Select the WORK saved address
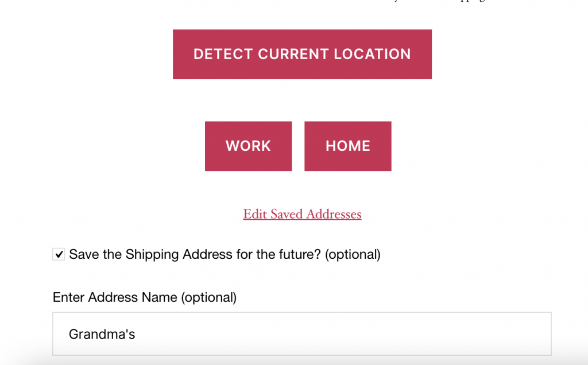This screenshot has width=588, height=365. [x=248, y=146]
